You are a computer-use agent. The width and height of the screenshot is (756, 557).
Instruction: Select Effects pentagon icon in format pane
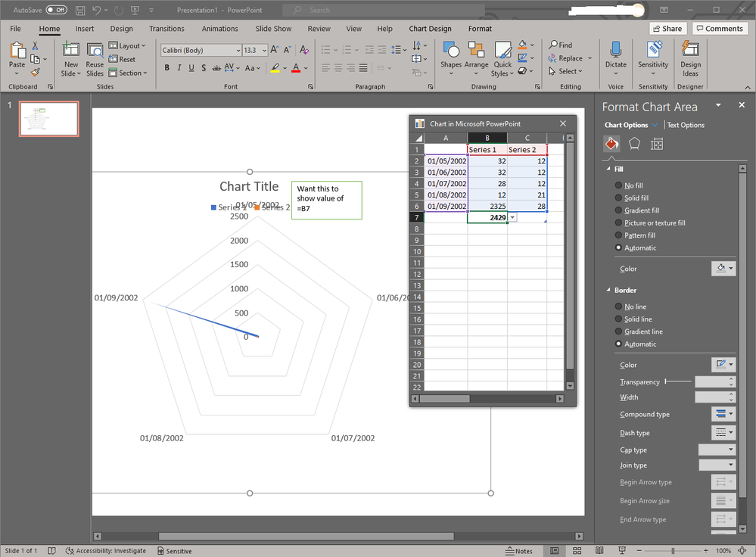[634, 144]
